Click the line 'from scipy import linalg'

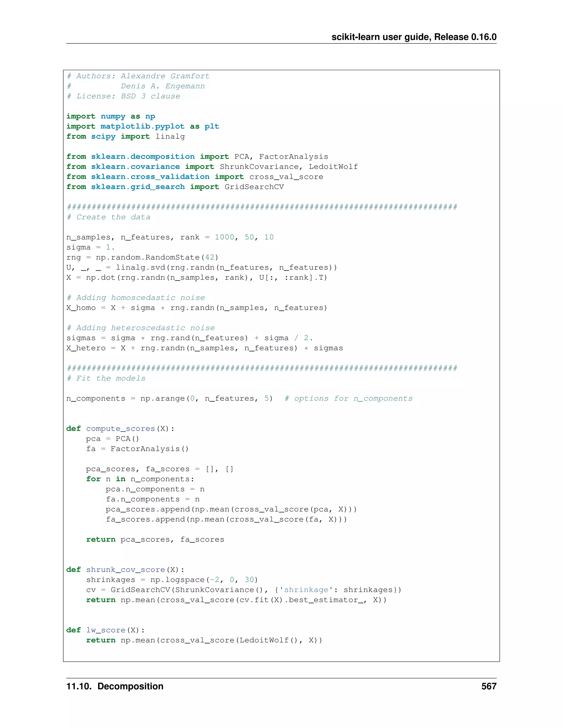tap(125, 136)
